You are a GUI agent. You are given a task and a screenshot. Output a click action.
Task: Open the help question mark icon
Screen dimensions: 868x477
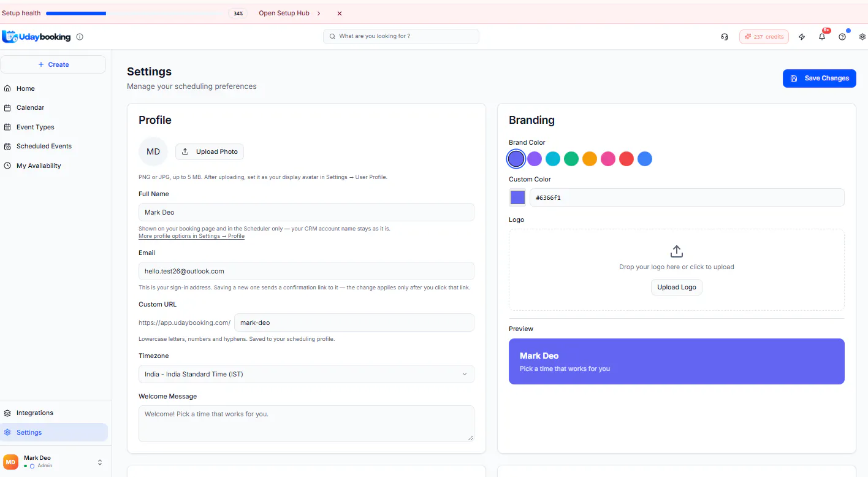pyautogui.click(x=842, y=37)
